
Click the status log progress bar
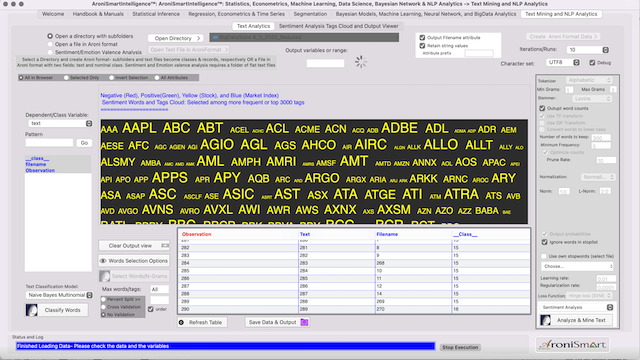pos(226,346)
